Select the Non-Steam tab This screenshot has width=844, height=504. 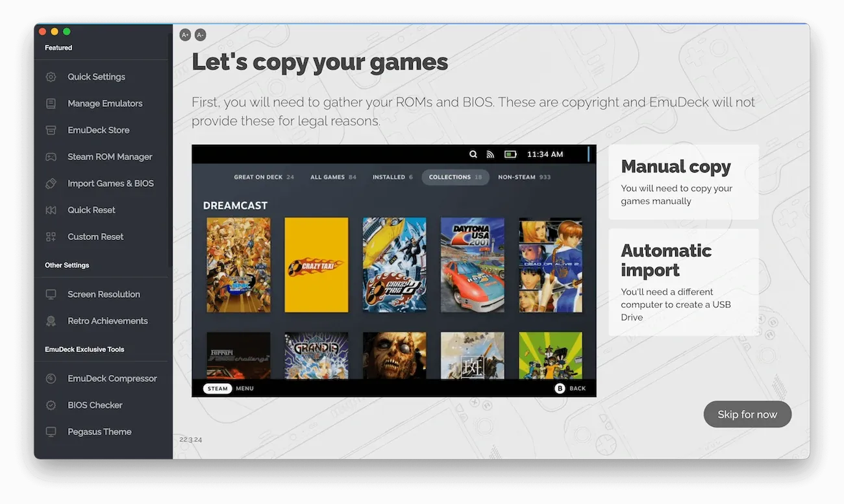click(x=524, y=177)
